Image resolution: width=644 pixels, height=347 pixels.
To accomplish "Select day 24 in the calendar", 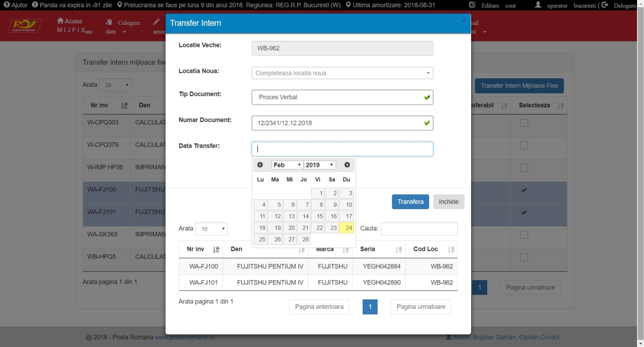I will coord(347,228).
